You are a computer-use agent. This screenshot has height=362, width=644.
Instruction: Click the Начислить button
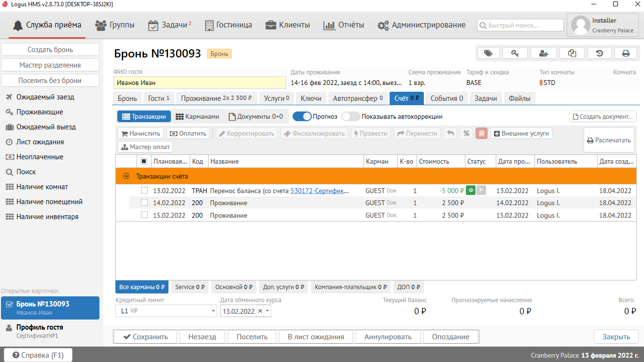pyautogui.click(x=141, y=134)
